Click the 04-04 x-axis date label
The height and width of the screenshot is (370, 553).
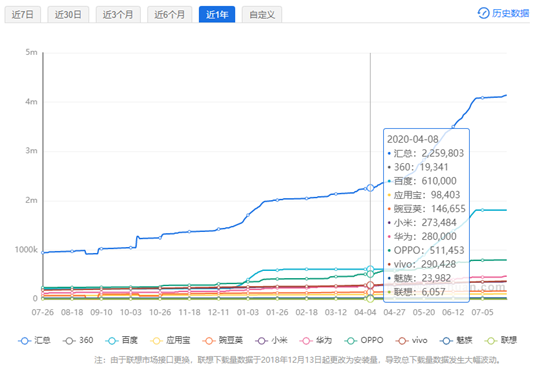pyautogui.click(x=365, y=313)
